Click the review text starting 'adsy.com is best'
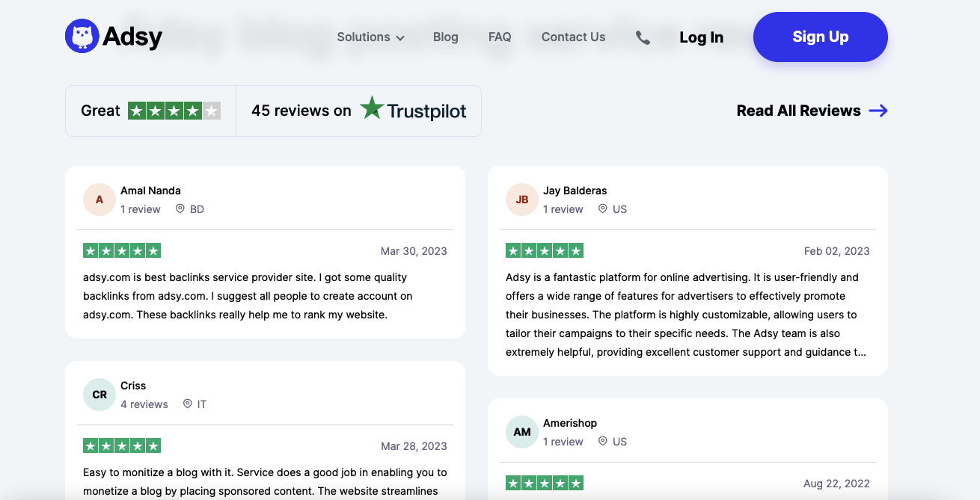Screen dimensions: 980x500 point(248,296)
